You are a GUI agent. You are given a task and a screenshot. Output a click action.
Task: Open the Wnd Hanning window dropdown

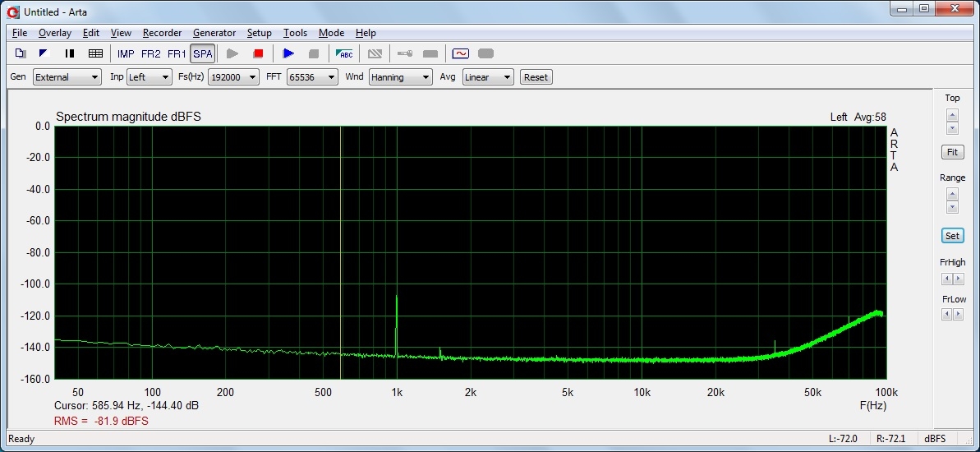click(401, 77)
